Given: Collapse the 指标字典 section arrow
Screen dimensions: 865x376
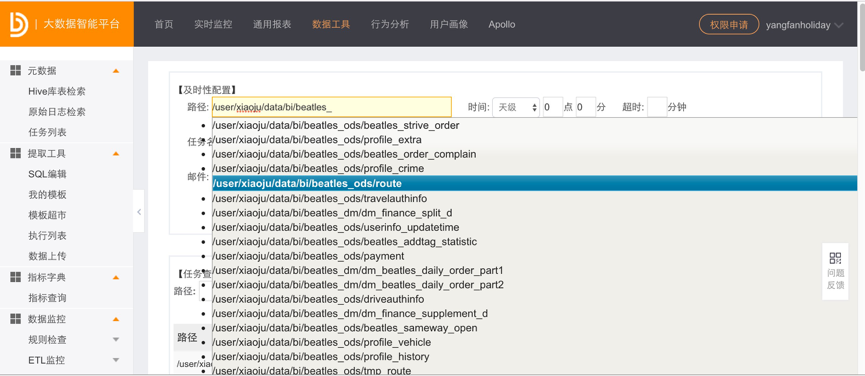Looking at the screenshot, I should [x=116, y=277].
